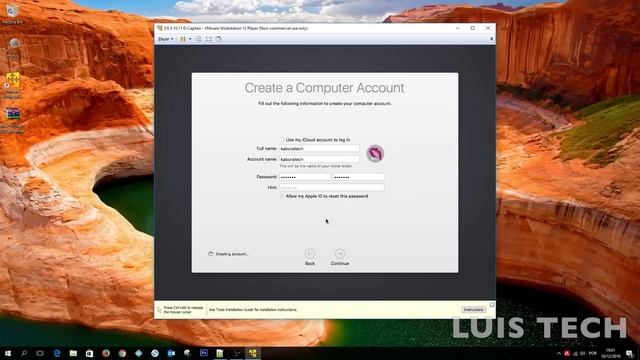640x360 pixels.
Task: Open the Player menu in VMware
Action: [165, 39]
